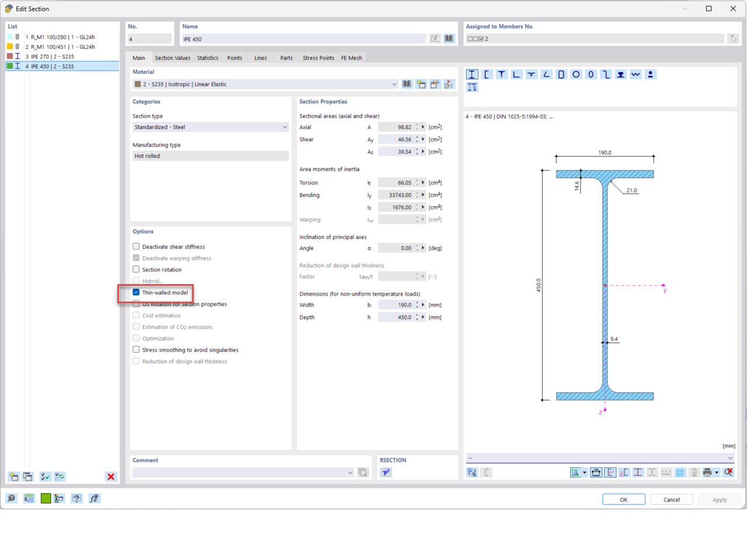Expand the material selection dropdown

(395, 84)
